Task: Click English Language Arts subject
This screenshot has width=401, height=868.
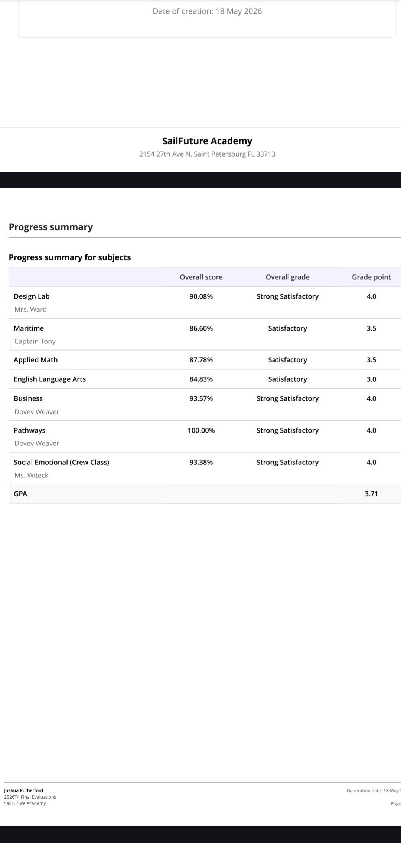Action: [50, 379]
